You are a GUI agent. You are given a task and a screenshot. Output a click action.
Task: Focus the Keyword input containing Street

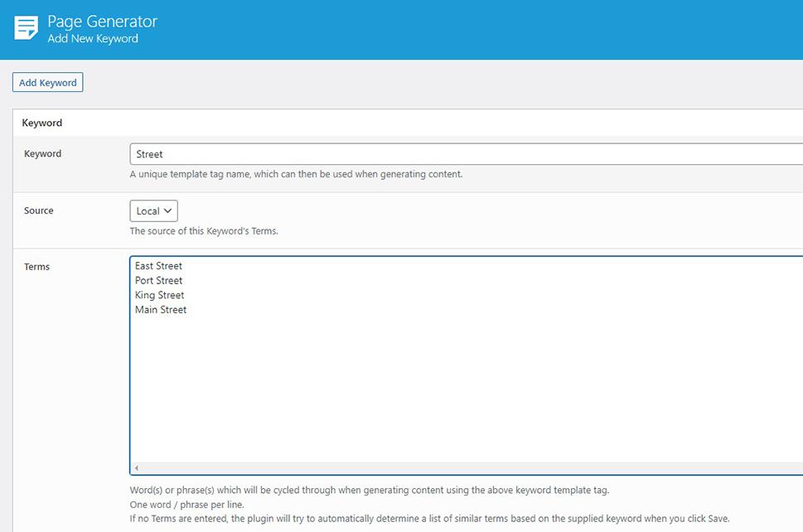pyautogui.click(x=466, y=154)
